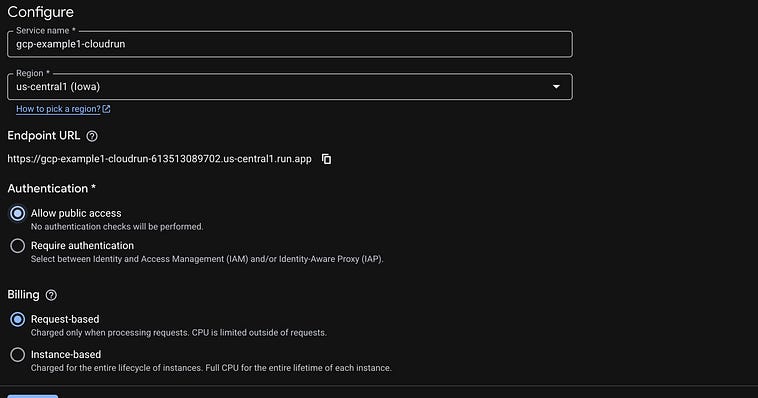
Task: Choose Request-based billing
Action: point(17,319)
